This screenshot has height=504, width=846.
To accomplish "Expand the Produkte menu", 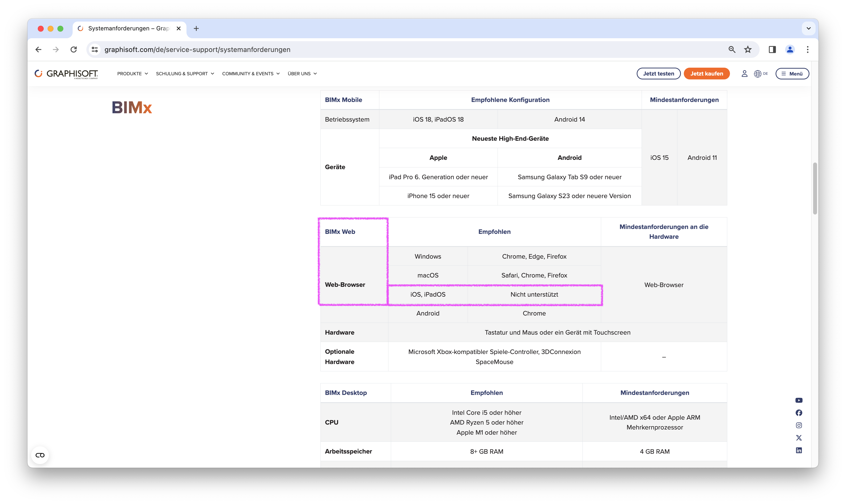I will 132,74.
